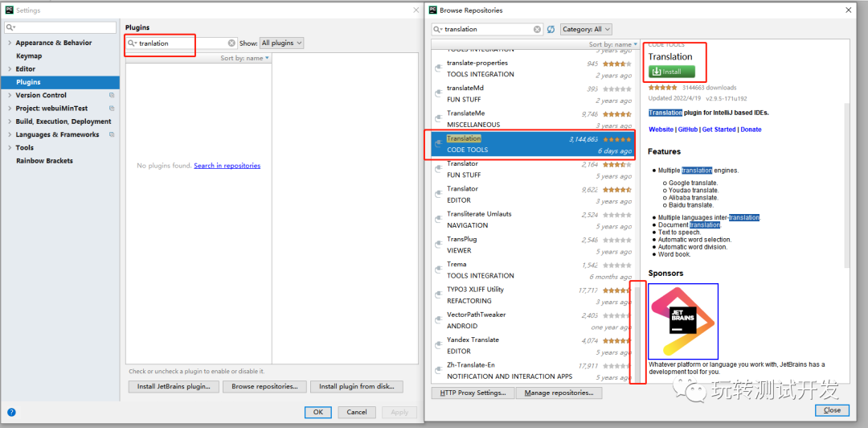Click OK in Settings dialog
Viewport: 868px width, 428px height.
317,412
